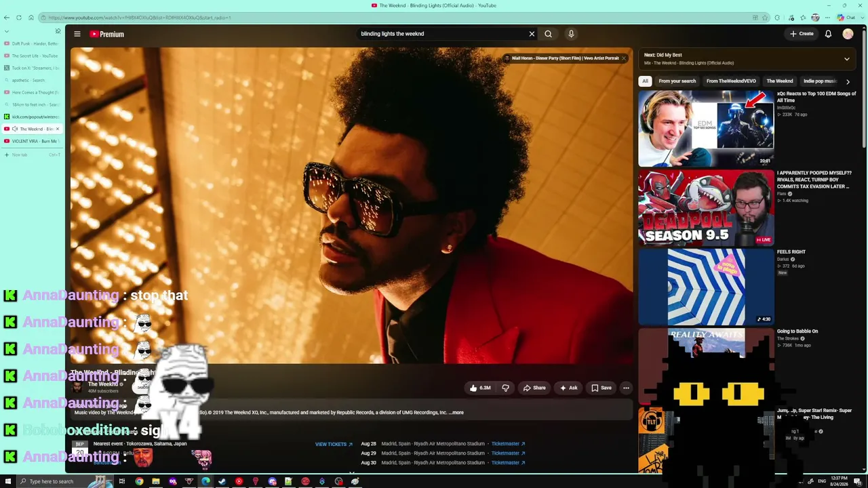Image resolution: width=868 pixels, height=488 pixels.
Task: Collapse the vertical tabs list chevron
Action: [7, 31]
